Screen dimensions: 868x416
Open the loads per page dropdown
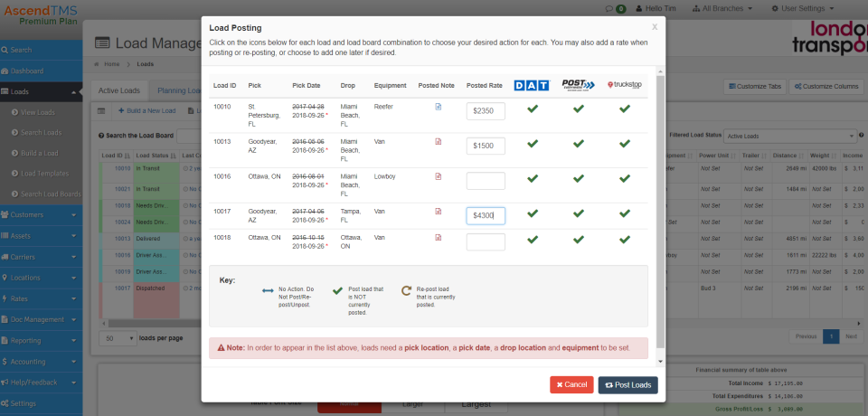point(118,338)
